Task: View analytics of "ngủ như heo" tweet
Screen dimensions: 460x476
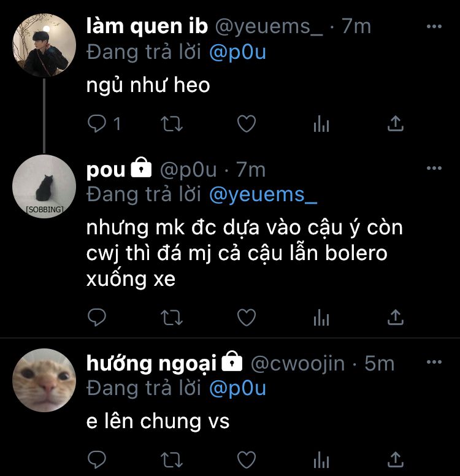Action: (321, 123)
